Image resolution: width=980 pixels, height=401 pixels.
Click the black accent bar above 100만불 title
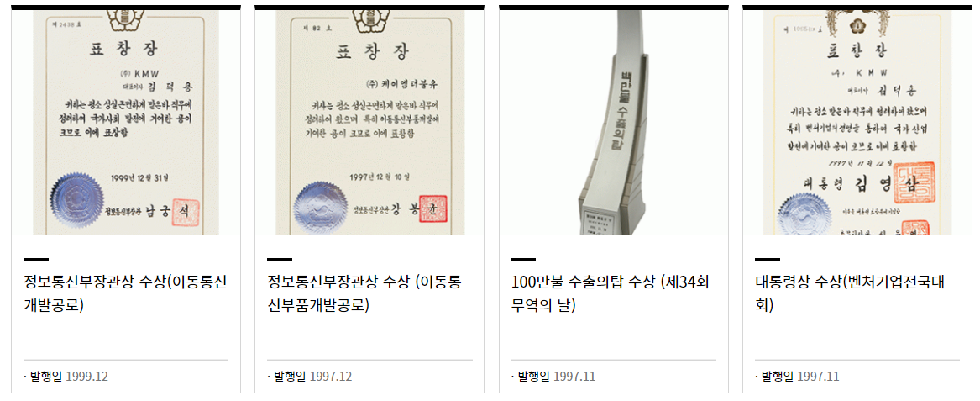[523, 259]
